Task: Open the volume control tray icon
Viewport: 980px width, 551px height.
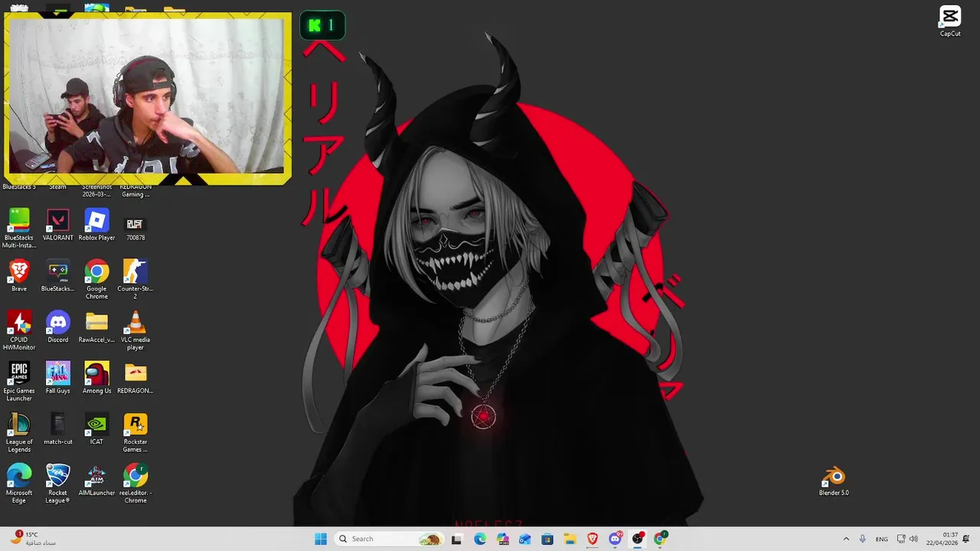Action: pos(913,539)
